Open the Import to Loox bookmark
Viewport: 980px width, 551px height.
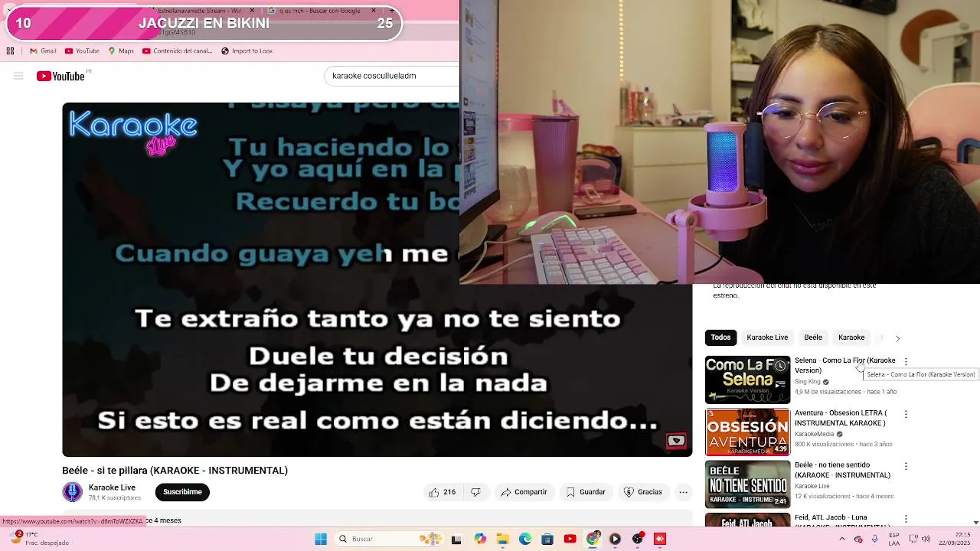pyautogui.click(x=247, y=51)
